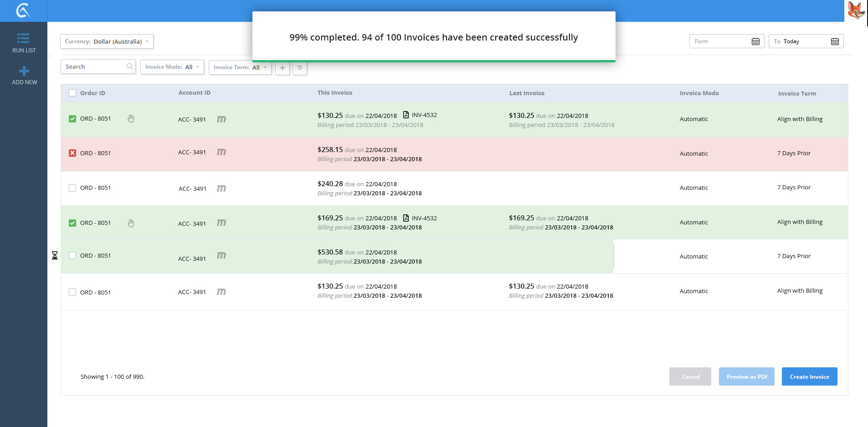Click into the Search field
Image resolution: width=868 pixels, height=427 pixels.
click(94, 67)
